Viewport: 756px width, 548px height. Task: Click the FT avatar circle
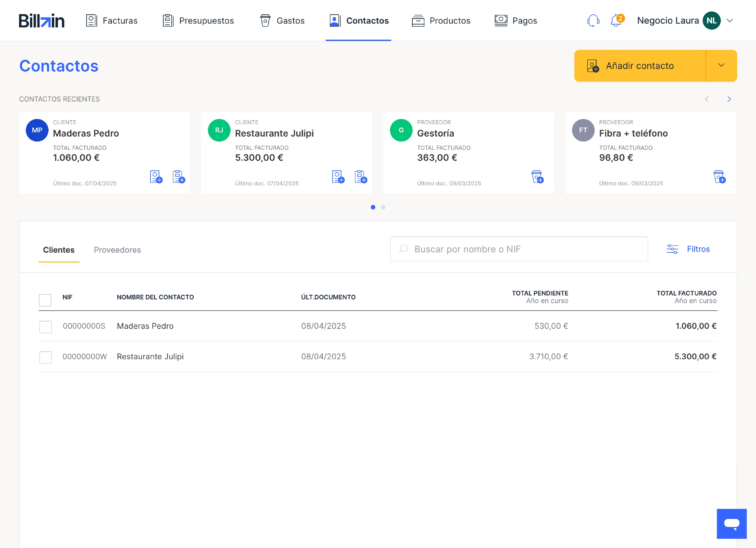(x=583, y=130)
